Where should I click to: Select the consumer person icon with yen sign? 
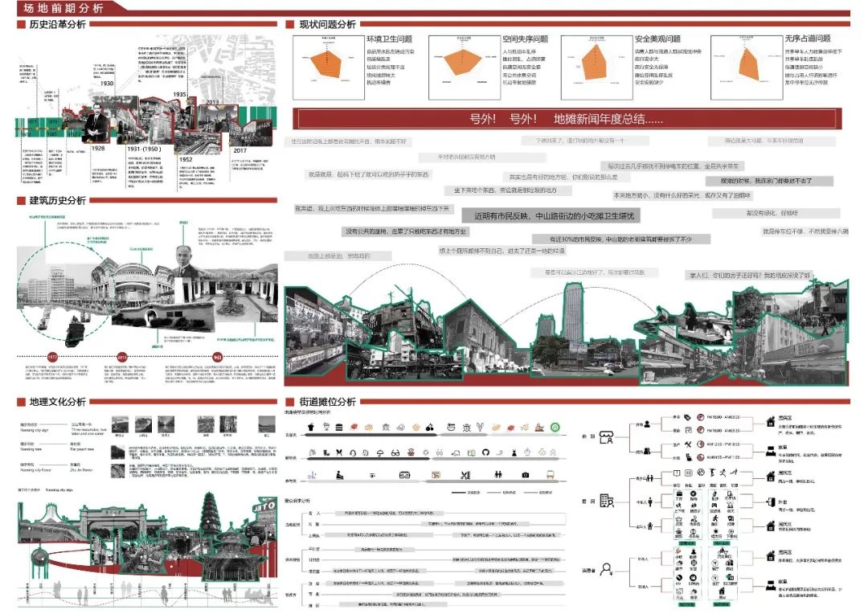606,570
